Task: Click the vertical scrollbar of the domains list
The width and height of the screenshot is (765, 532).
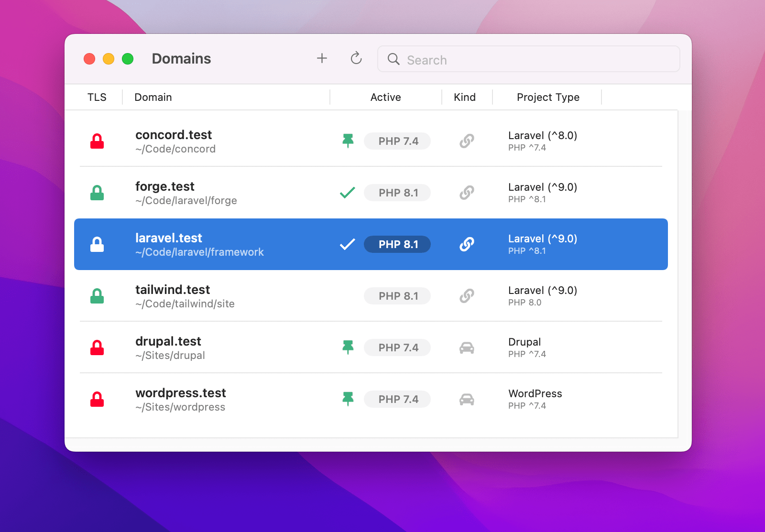Action: coord(684,273)
